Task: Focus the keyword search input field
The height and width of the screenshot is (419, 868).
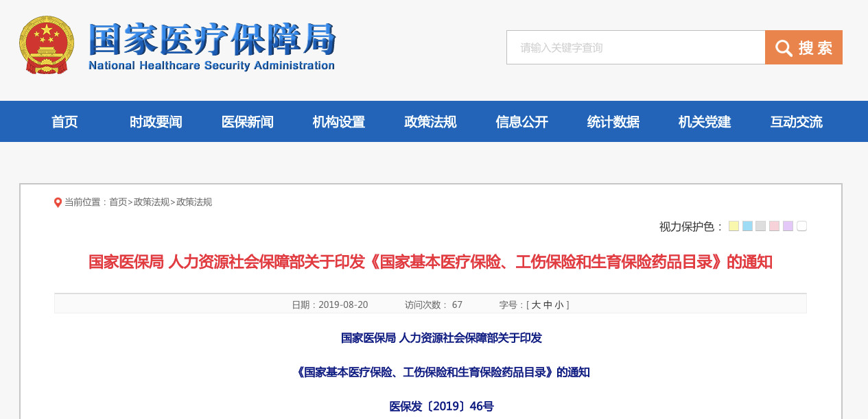Action: pyautogui.click(x=635, y=47)
